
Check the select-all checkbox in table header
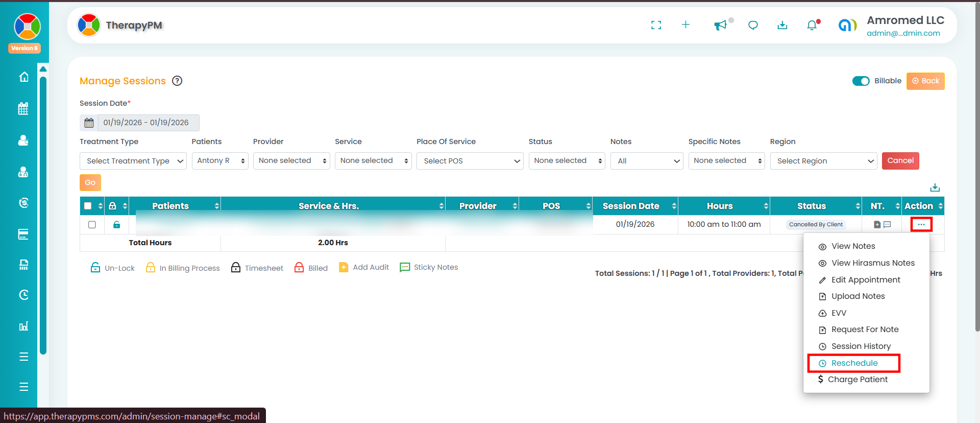coord(88,206)
